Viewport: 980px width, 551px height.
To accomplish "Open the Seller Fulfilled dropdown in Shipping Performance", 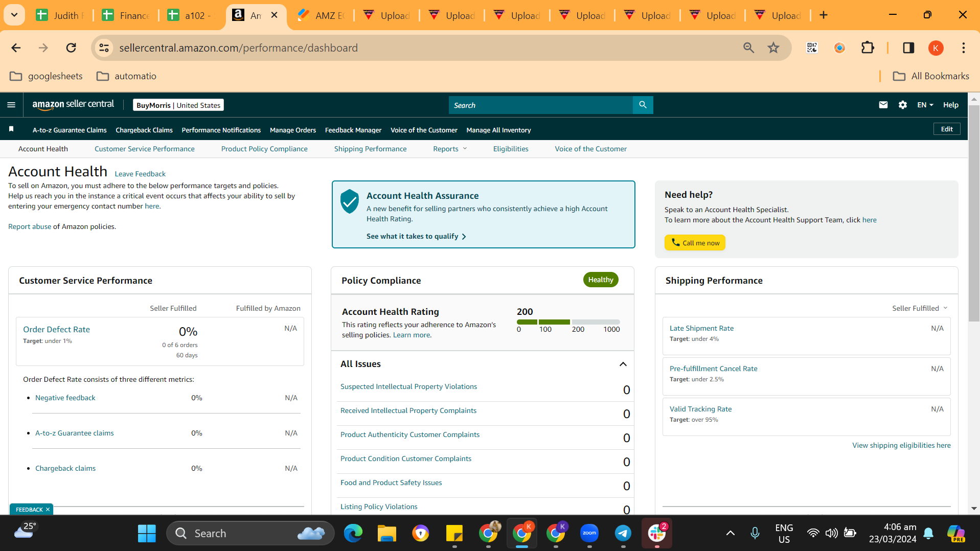I will pyautogui.click(x=920, y=308).
